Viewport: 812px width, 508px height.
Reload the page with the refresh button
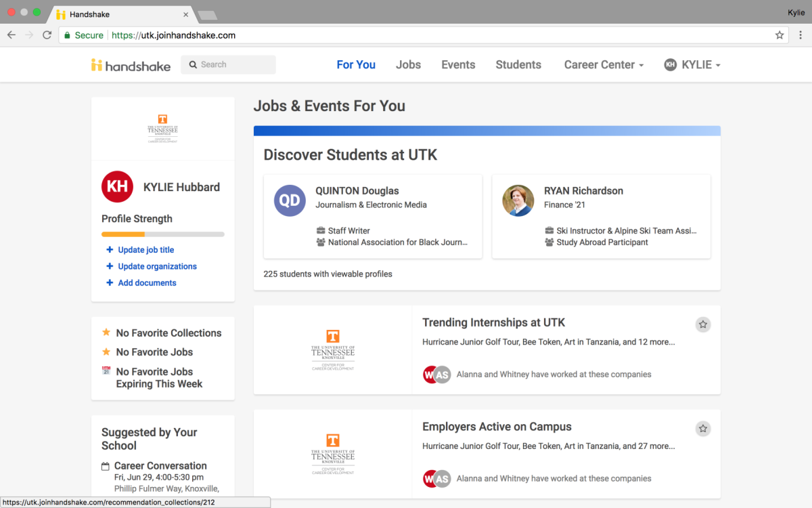[47, 35]
